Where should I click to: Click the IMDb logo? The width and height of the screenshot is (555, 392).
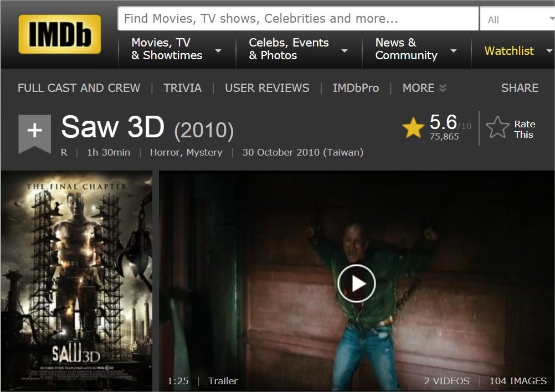[x=60, y=34]
